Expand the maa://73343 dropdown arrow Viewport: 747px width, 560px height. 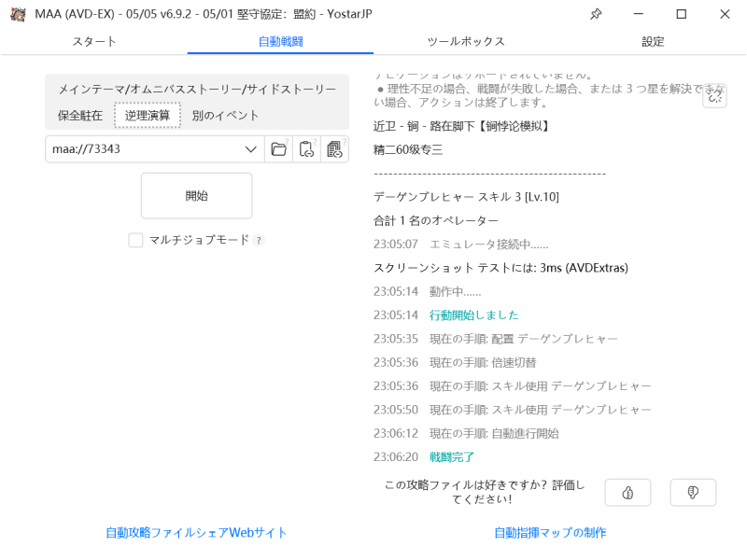pos(250,149)
